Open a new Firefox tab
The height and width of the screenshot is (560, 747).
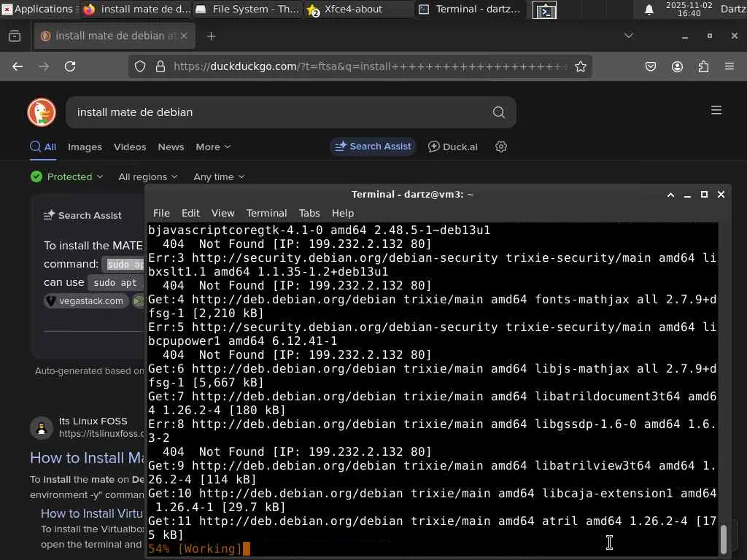click(211, 36)
